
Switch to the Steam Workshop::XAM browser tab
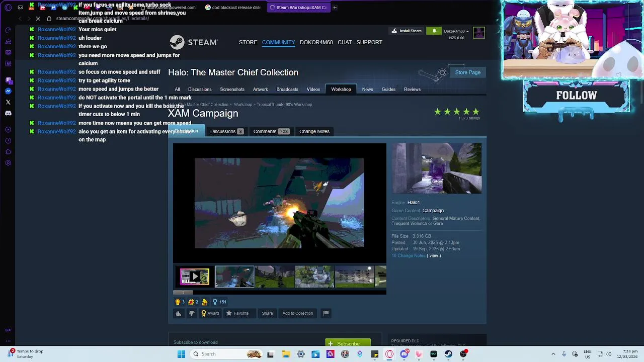click(x=298, y=8)
